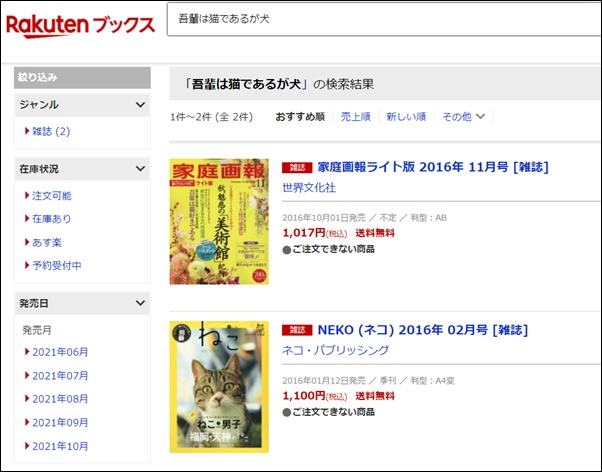The image size is (602, 472).
Task: Collapse the 発売日 filter section
Action: point(141,303)
